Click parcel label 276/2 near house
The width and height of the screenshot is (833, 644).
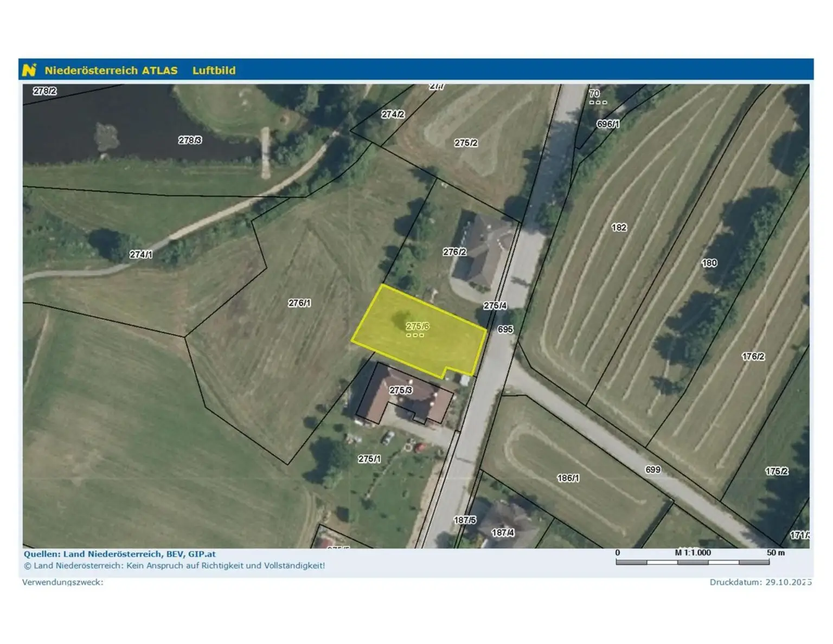(454, 252)
